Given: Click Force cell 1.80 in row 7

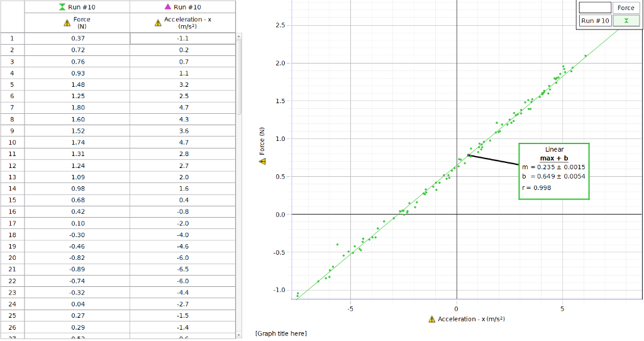Looking at the screenshot, I should (x=77, y=108).
